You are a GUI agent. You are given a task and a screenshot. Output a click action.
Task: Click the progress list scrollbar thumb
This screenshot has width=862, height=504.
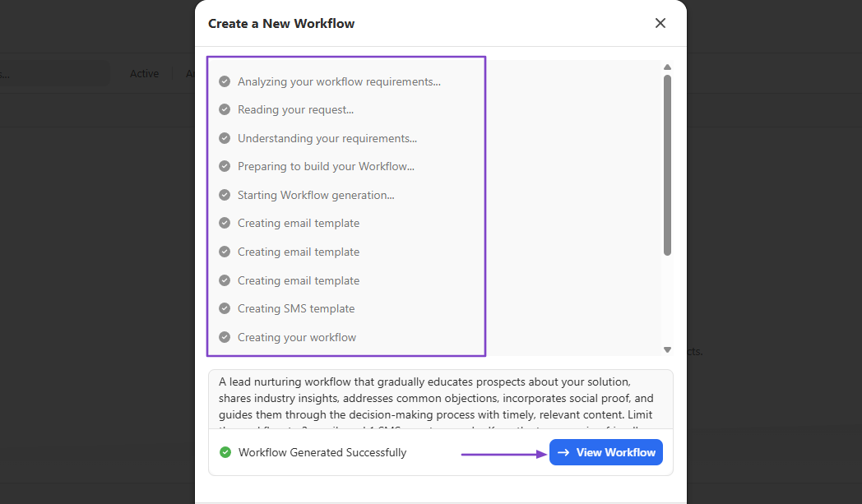pyautogui.click(x=667, y=165)
